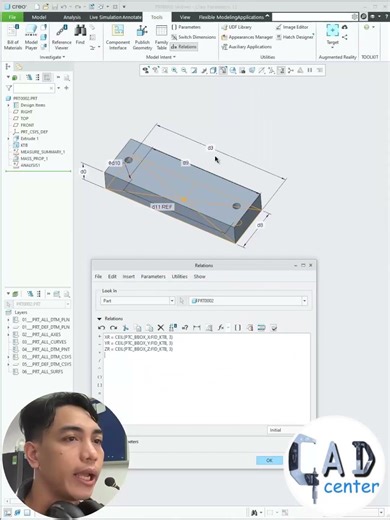The image size is (390, 520).
Task: Click Undo in Relations toolbar
Action: tap(102, 328)
